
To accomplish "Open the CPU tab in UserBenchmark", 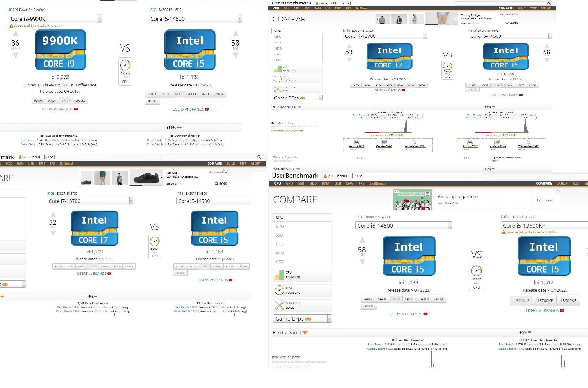I will coord(276,183).
